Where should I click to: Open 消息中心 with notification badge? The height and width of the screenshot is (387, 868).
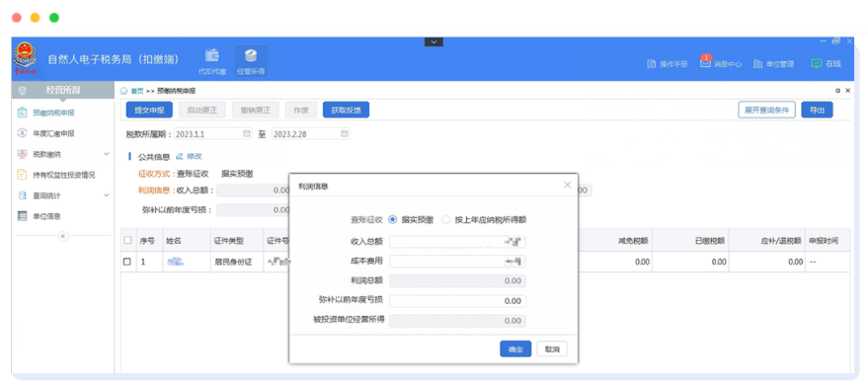click(x=721, y=63)
